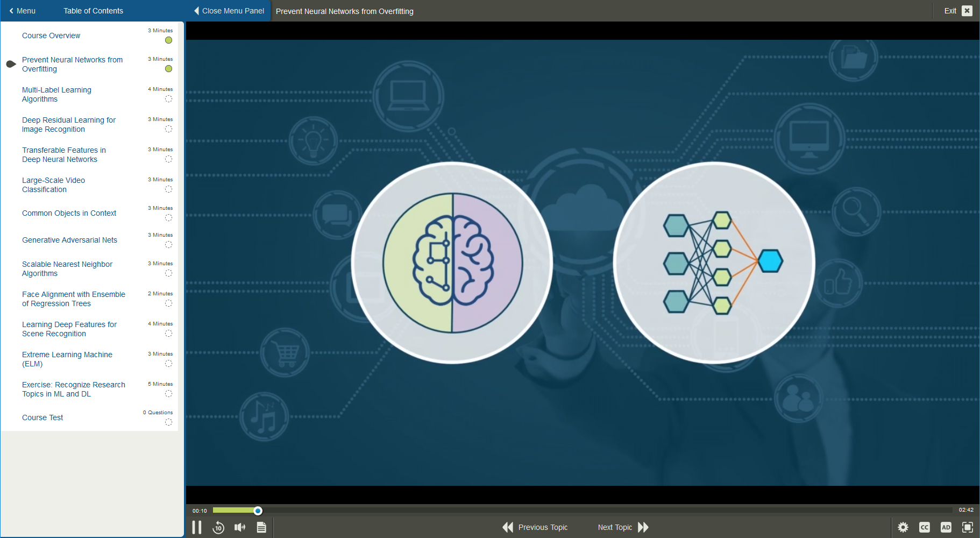This screenshot has width=980, height=538.
Task: Enter fullscreen mode
Action: 968,527
